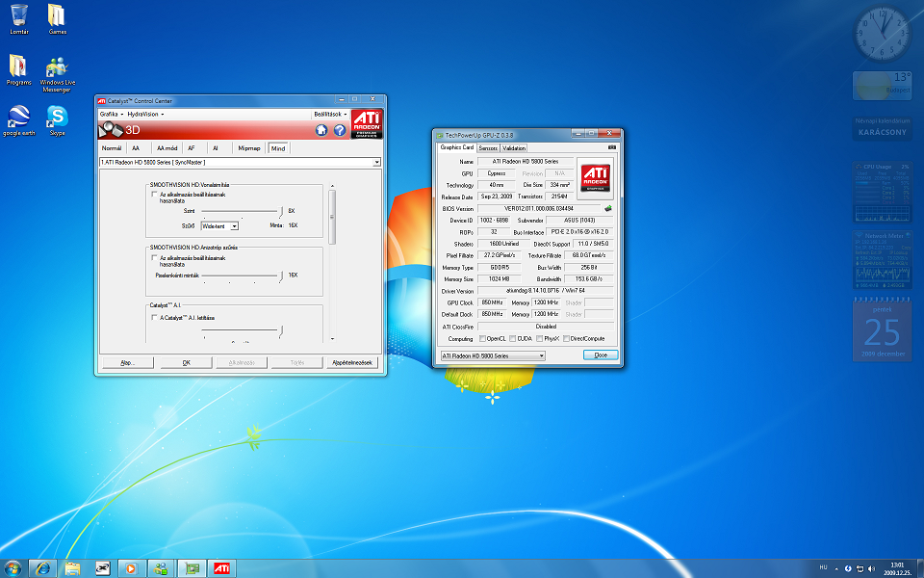Toggle application settings checkbox under Anisotropic filtering

tap(154, 258)
